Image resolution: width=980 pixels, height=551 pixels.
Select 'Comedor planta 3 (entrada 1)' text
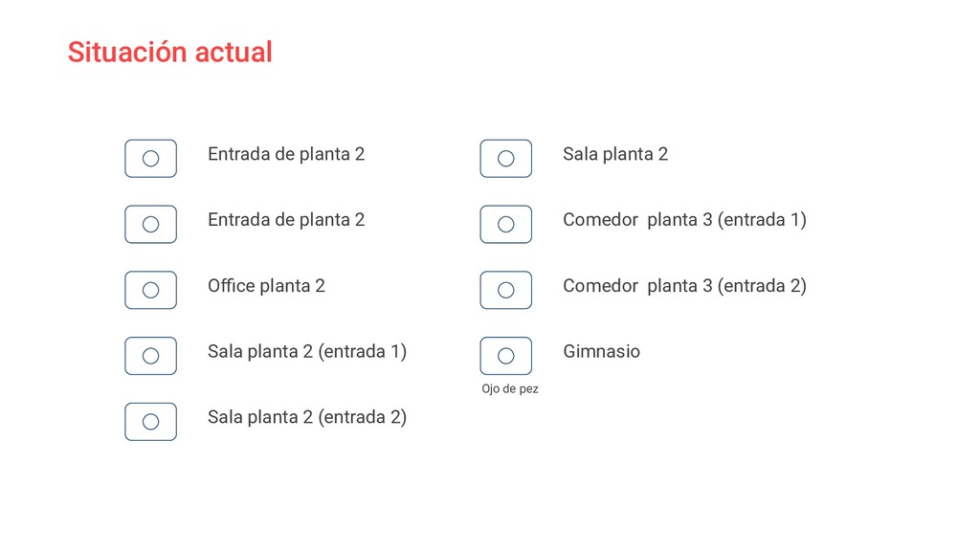(x=684, y=219)
